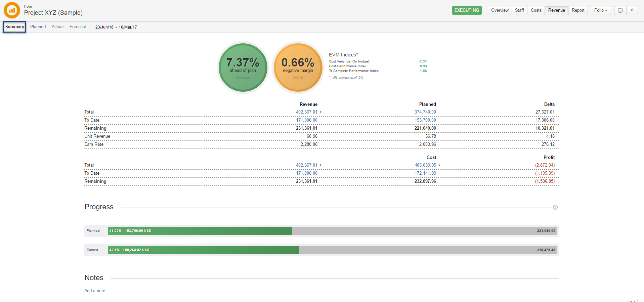The height and width of the screenshot is (302, 644).
Task: Click the orange Folio logo icon
Action: (12, 10)
